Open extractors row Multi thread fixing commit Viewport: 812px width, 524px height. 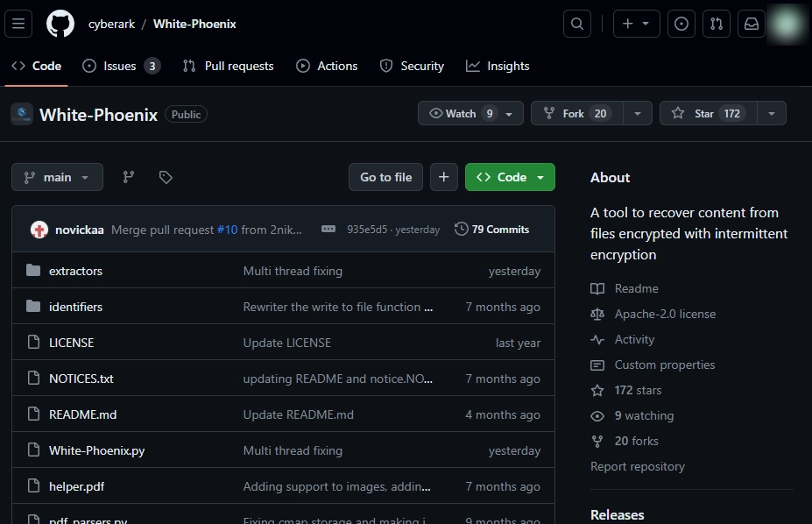(293, 270)
